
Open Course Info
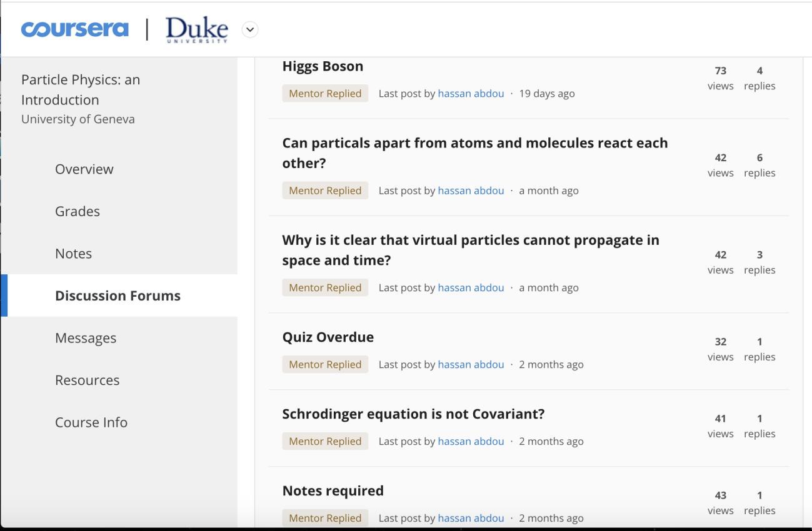(x=91, y=422)
